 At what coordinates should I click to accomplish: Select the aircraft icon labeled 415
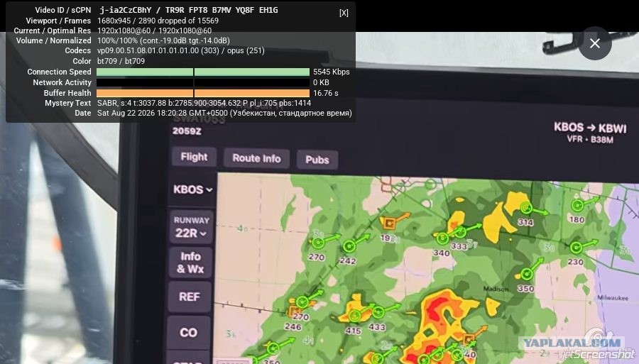tap(354, 316)
